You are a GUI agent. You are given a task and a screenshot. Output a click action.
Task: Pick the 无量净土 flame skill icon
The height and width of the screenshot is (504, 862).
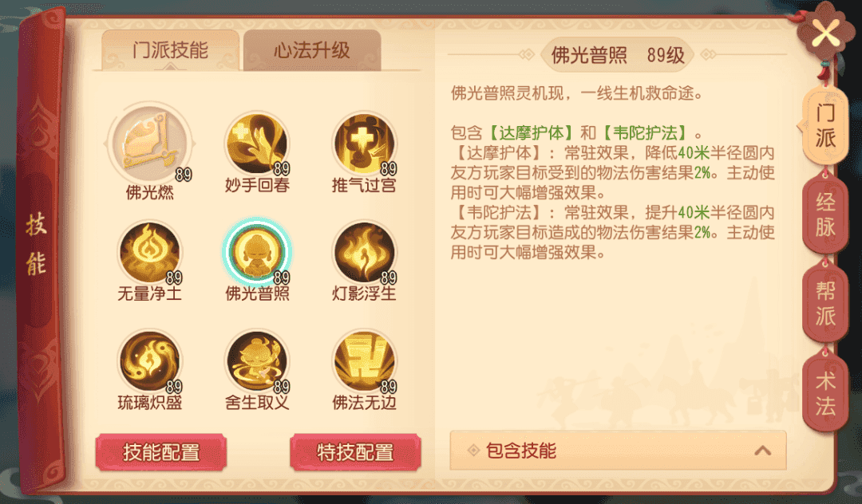pos(149,253)
